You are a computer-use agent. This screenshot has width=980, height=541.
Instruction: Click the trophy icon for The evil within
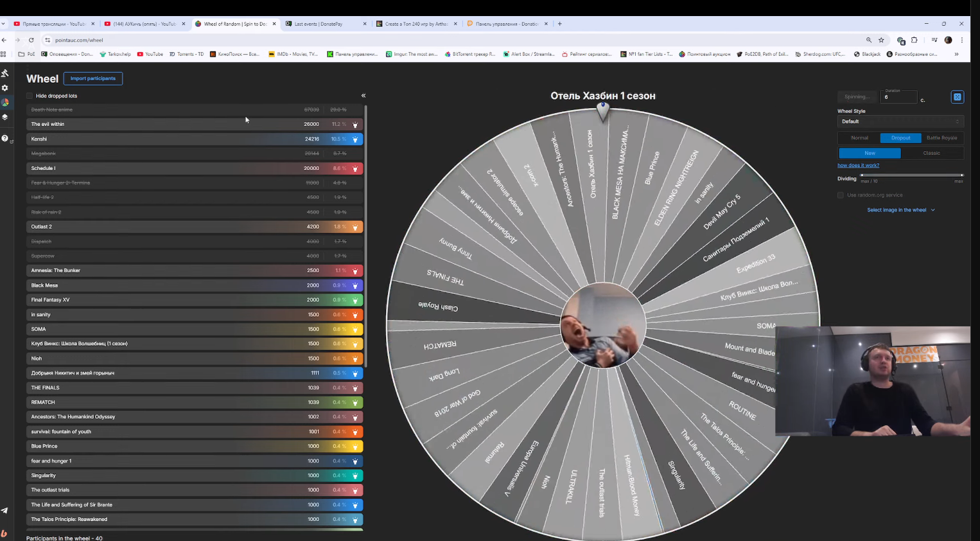point(355,125)
